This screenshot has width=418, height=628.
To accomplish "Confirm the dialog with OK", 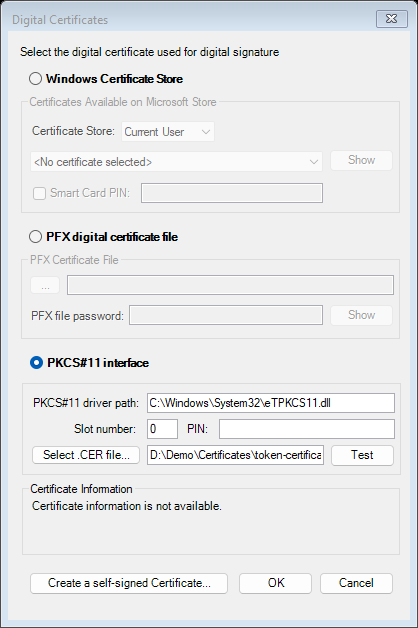I will (275, 583).
